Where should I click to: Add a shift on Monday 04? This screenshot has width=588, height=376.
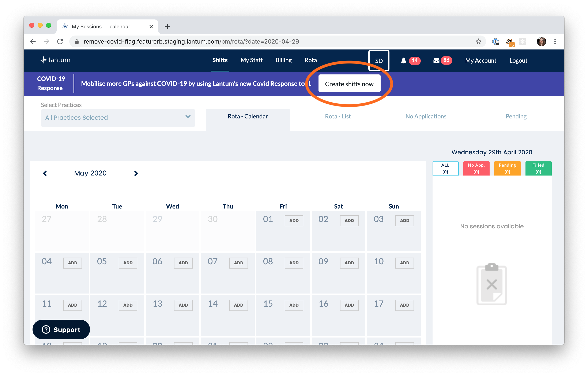point(72,263)
